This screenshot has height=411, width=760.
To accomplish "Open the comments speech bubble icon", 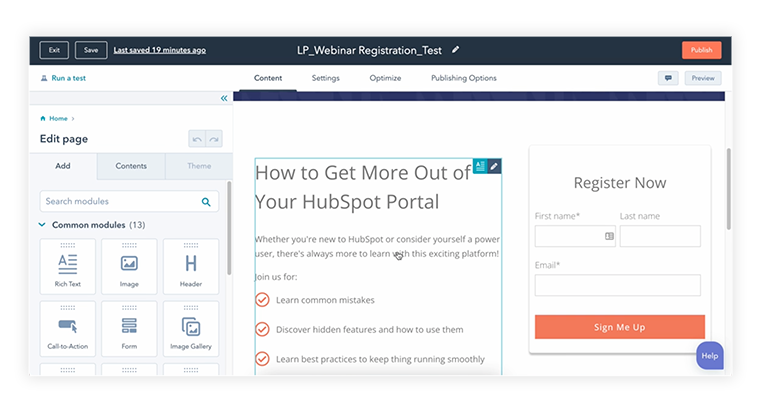I will pos(668,78).
